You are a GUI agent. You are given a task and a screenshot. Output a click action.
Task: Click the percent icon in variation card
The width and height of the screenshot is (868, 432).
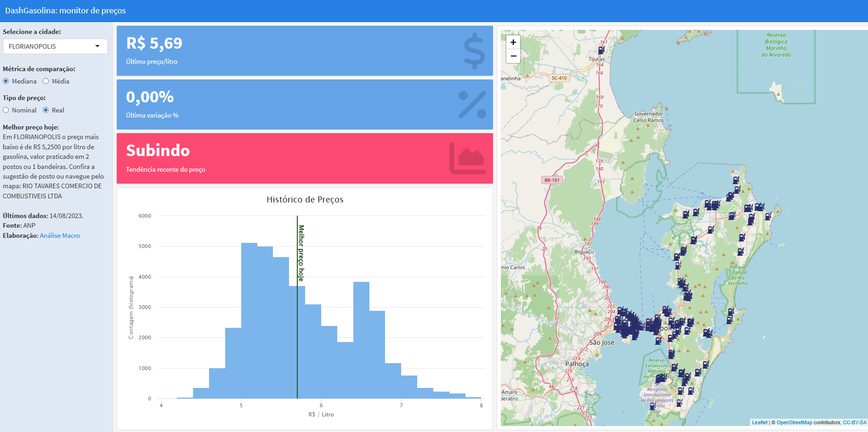pyautogui.click(x=472, y=105)
